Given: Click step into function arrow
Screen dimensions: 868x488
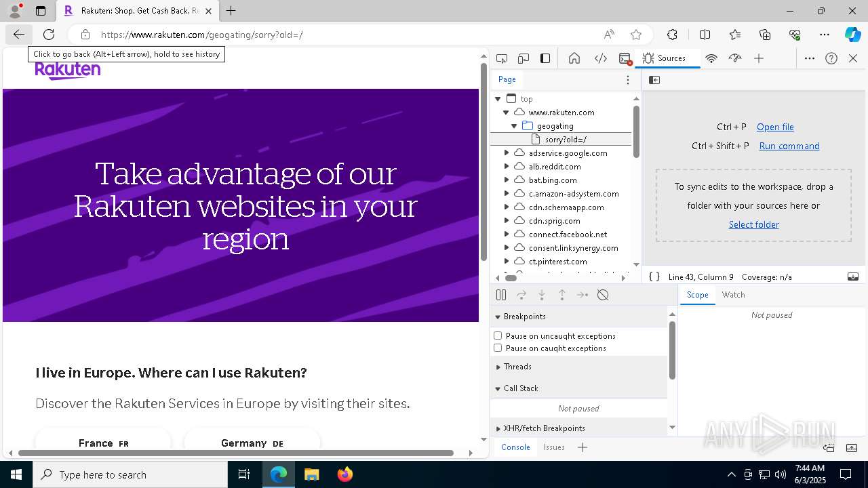Looking at the screenshot, I should pos(542,295).
